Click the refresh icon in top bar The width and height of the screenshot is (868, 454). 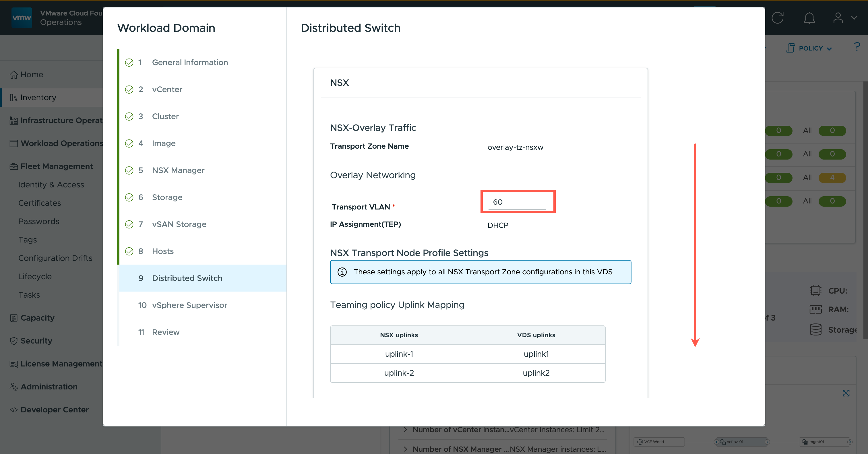(777, 18)
